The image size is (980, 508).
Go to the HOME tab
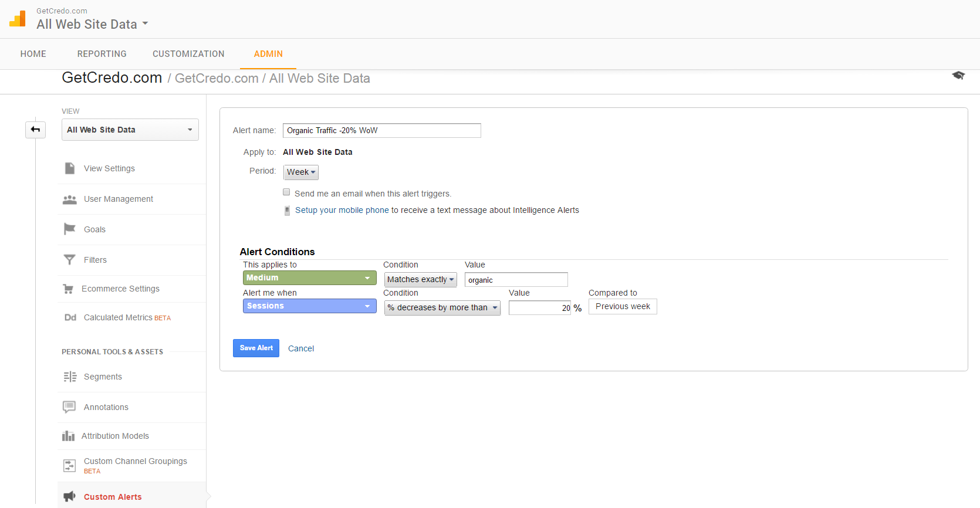click(33, 54)
